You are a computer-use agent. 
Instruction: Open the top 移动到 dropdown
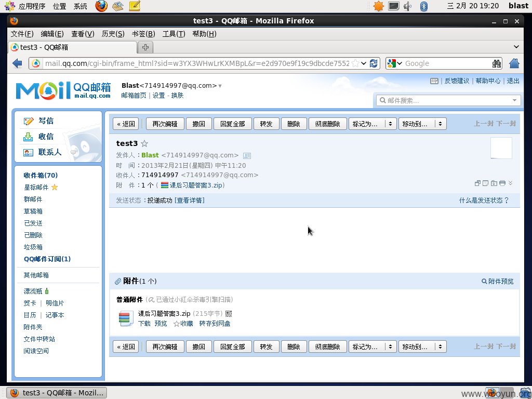[x=422, y=124]
